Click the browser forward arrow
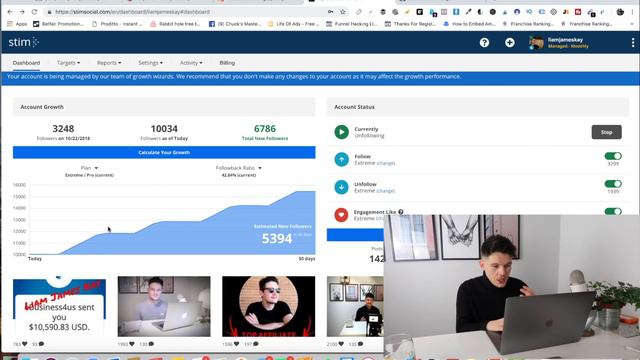 coord(22,12)
